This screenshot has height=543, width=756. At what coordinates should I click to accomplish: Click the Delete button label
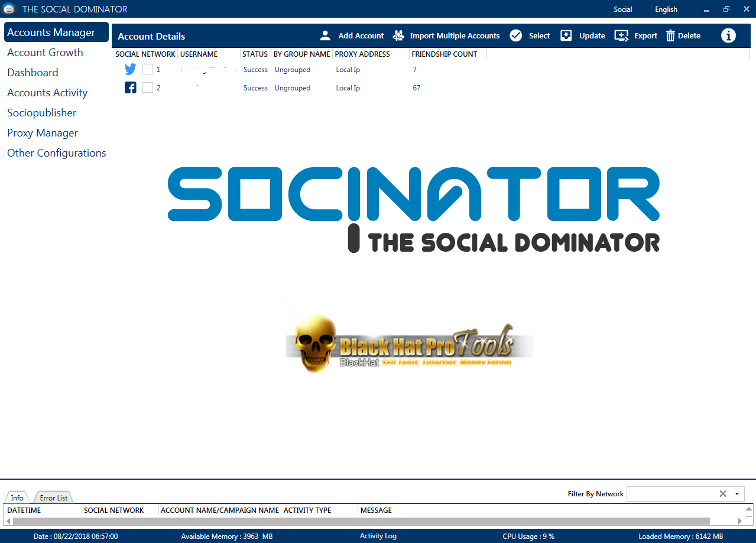(689, 35)
